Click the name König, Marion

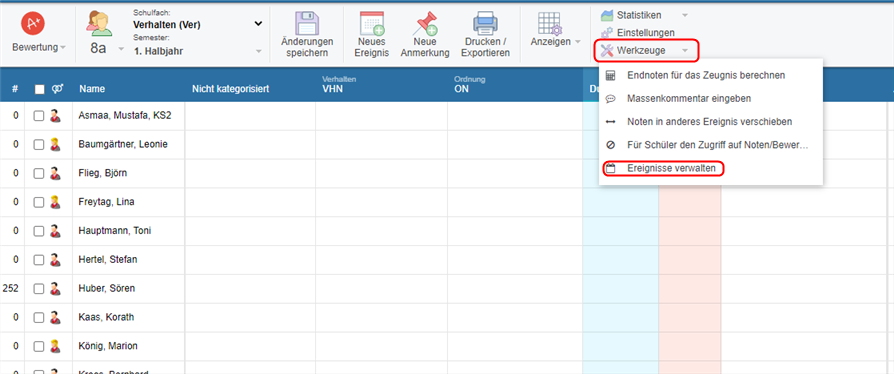pos(108,346)
